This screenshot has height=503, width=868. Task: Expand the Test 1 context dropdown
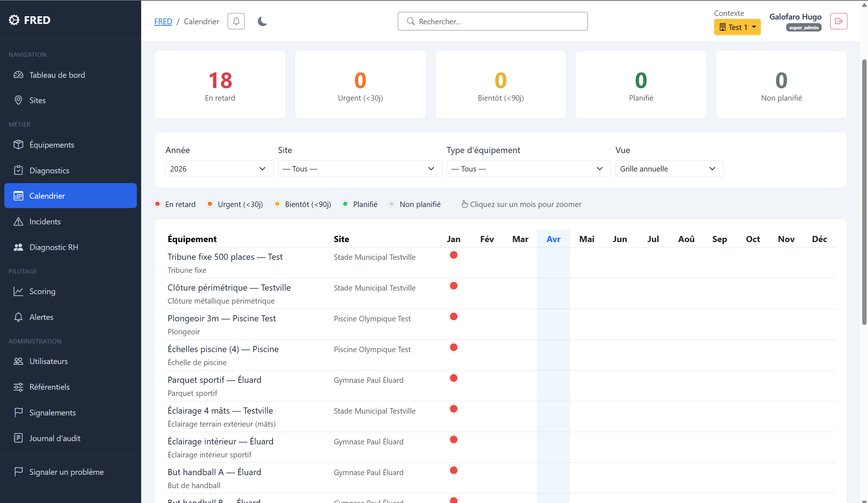tap(737, 27)
